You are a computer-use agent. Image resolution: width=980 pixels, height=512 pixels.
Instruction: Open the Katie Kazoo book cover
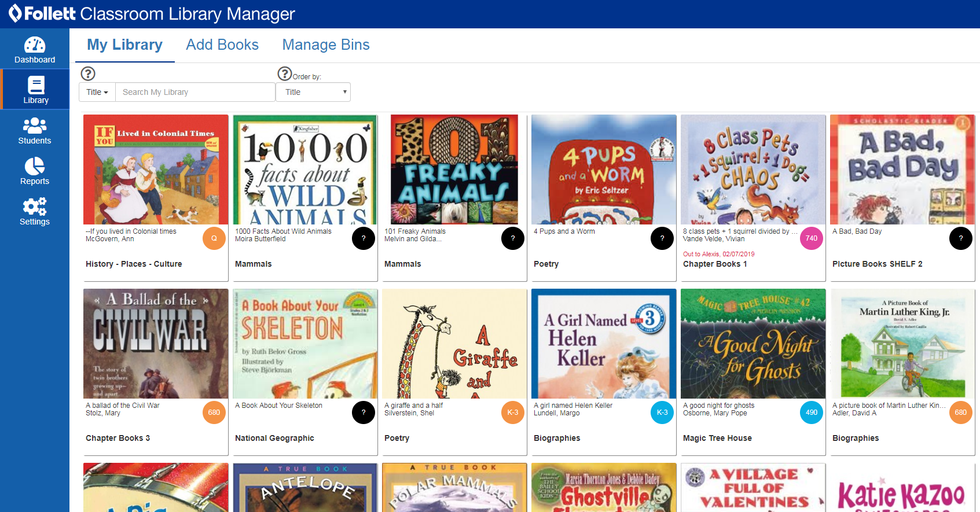(902, 487)
